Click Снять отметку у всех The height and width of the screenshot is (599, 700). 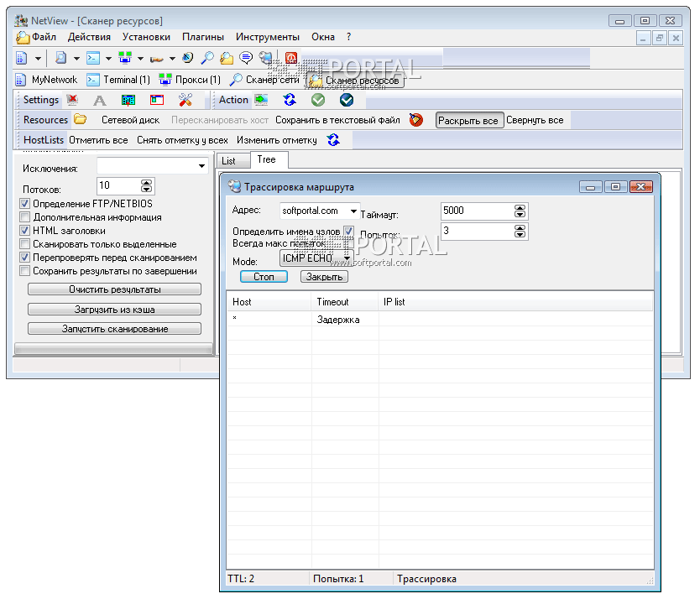pos(182,140)
